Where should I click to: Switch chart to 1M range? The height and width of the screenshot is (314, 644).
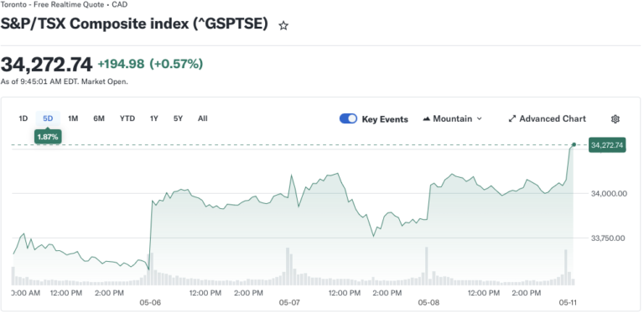pos(73,118)
